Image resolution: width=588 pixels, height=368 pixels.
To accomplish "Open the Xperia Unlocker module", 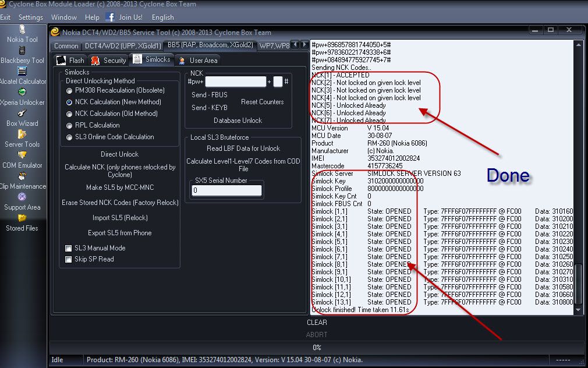I will click(22, 93).
